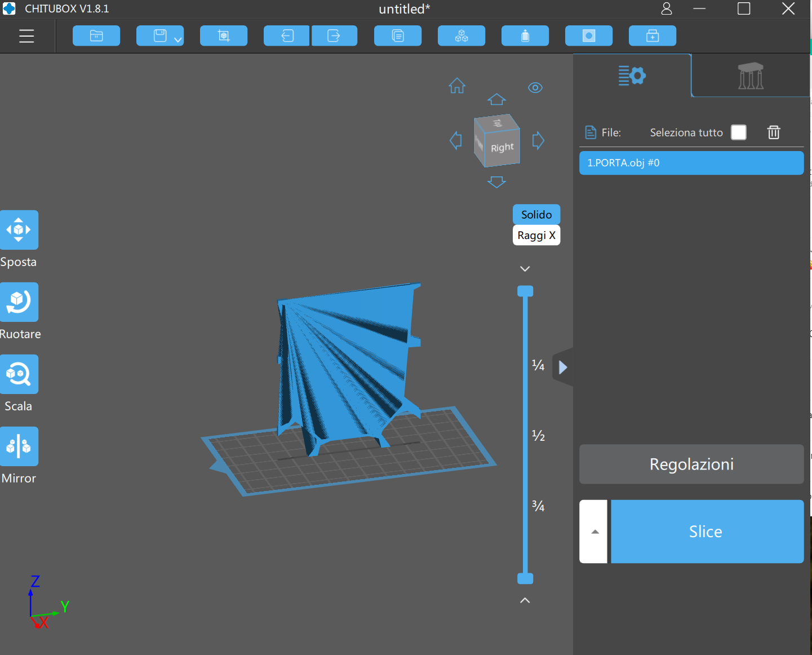This screenshot has width=812, height=655.
Task: Click the Slice button
Action: click(707, 532)
